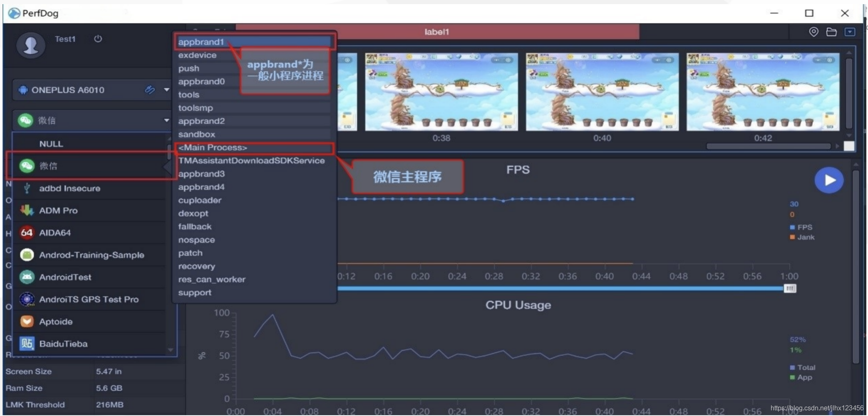
Task: Select Androd-Training-Sample app
Action: (89, 255)
